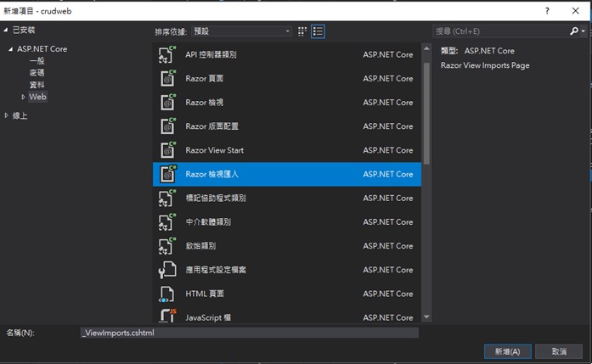The width and height of the screenshot is (592, 364).
Task: Expand the Web tree node arrow
Action: coord(24,97)
